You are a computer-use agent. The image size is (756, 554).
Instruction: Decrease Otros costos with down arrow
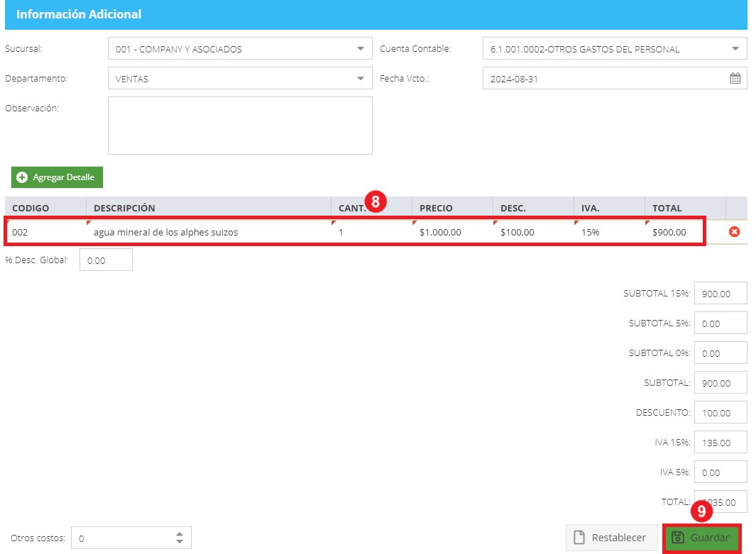click(x=180, y=541)
